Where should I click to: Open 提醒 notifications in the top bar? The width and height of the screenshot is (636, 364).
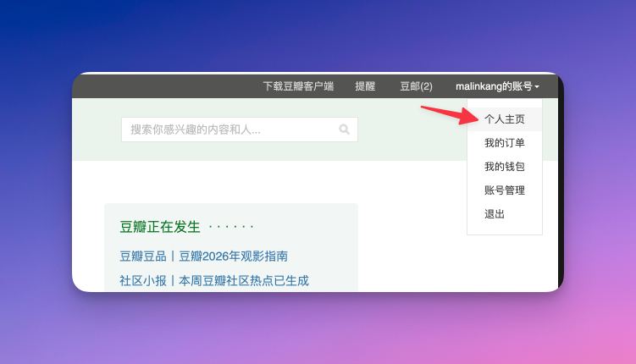coord(365,86)
